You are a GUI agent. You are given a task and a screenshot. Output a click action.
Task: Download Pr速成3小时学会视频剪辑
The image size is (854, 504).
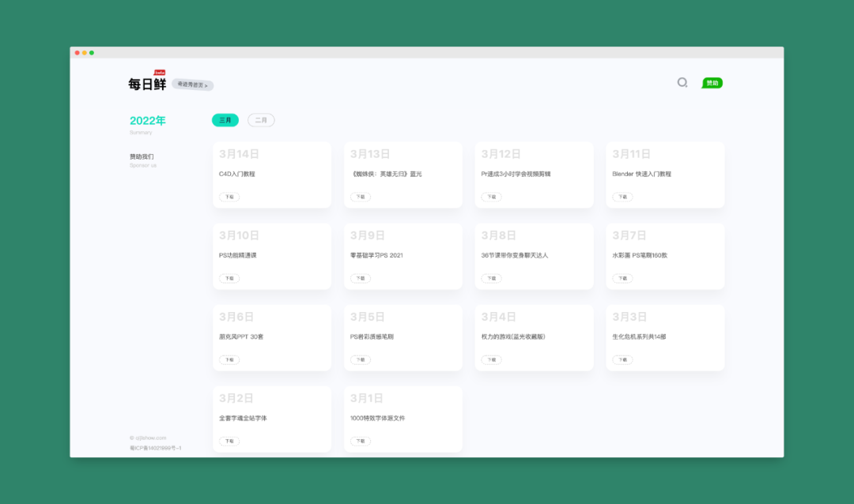tap(491, 197)
